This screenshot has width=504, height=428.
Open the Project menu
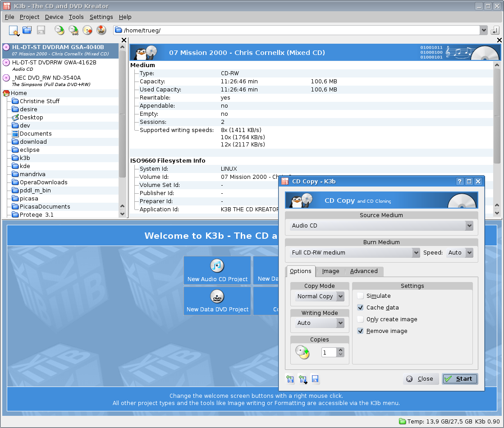(29, 17)
